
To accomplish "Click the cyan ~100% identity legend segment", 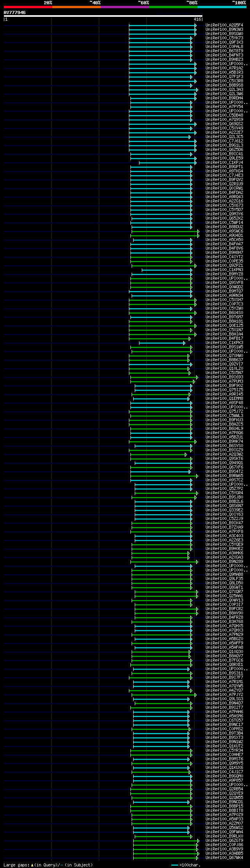I will [221, 7].
